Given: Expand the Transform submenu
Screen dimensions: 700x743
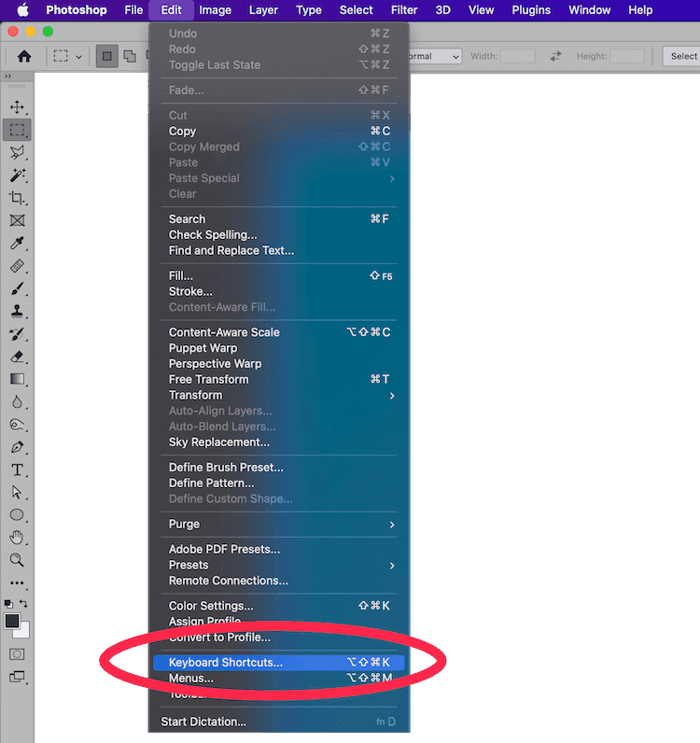Looking at the screenshot, I should tap(280, 395).
